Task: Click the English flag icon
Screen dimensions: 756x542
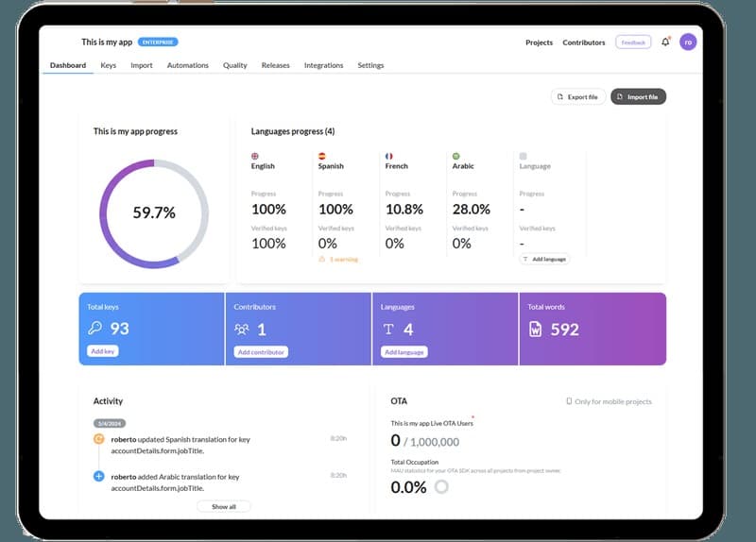Action: pos(255,156)
